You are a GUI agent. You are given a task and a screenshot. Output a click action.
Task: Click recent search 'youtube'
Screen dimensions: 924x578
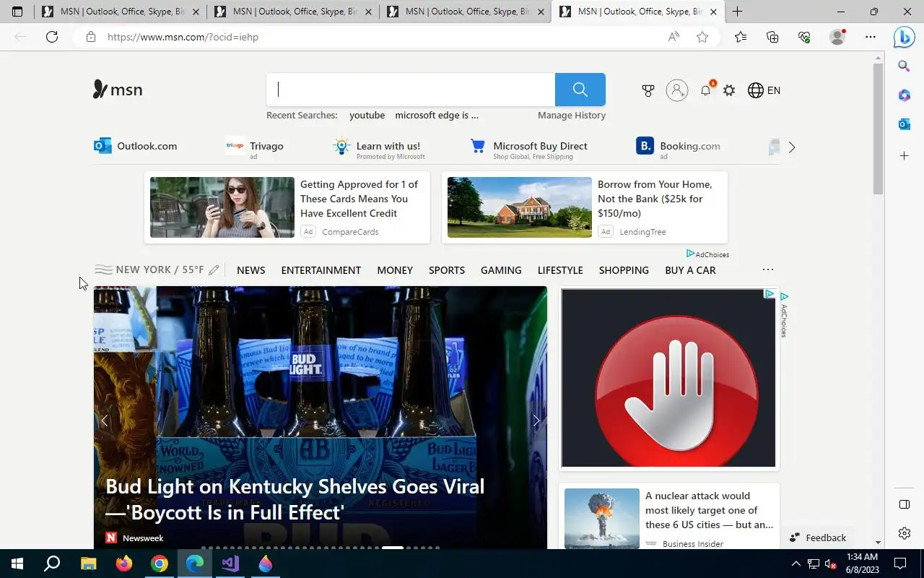367,115
